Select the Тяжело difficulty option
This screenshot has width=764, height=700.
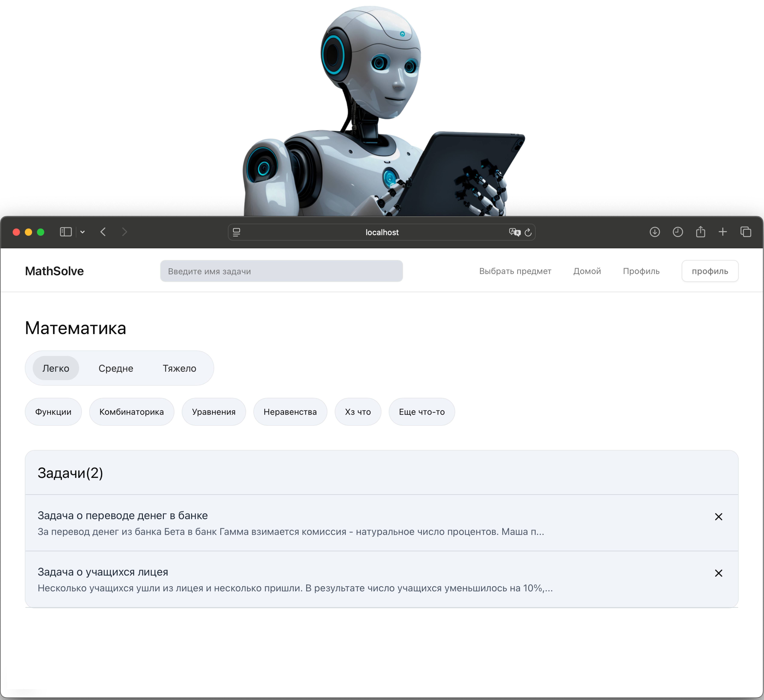(179, 368)
